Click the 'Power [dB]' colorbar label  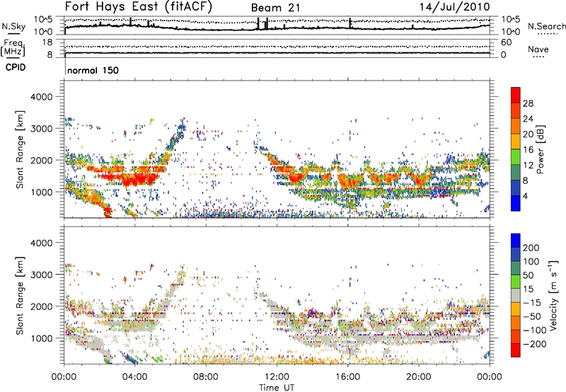(x=541, y=149)
